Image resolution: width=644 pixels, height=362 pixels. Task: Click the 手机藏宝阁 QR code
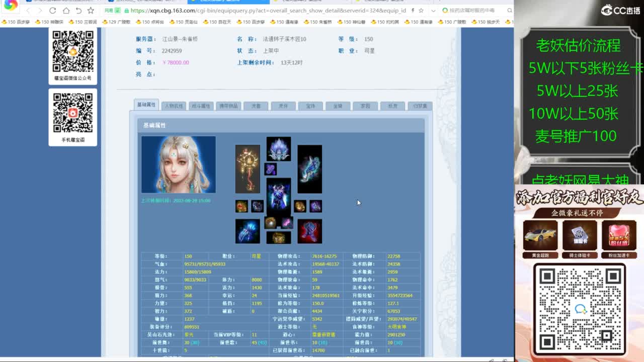(x=73, y=113)
